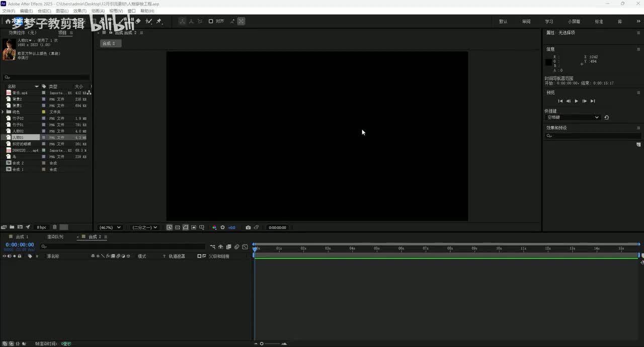Expand the 纯色 folder in Project panel

coord(3,112)
